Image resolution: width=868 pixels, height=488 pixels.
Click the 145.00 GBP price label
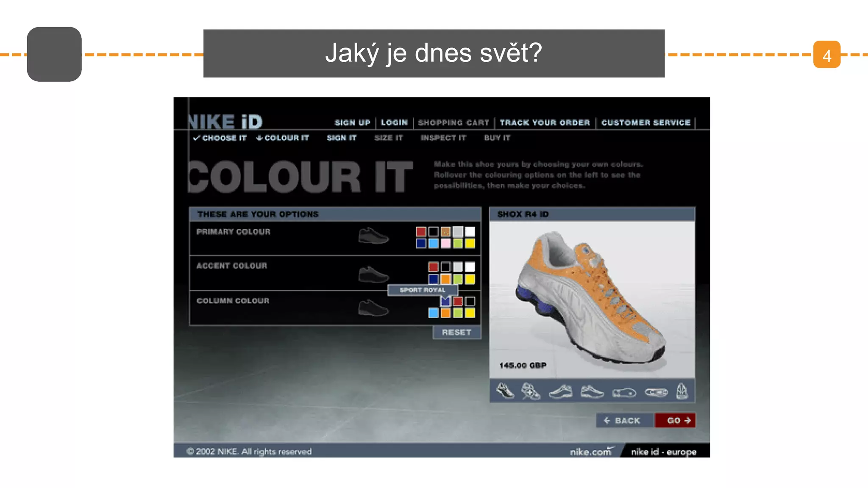point(523,365)
